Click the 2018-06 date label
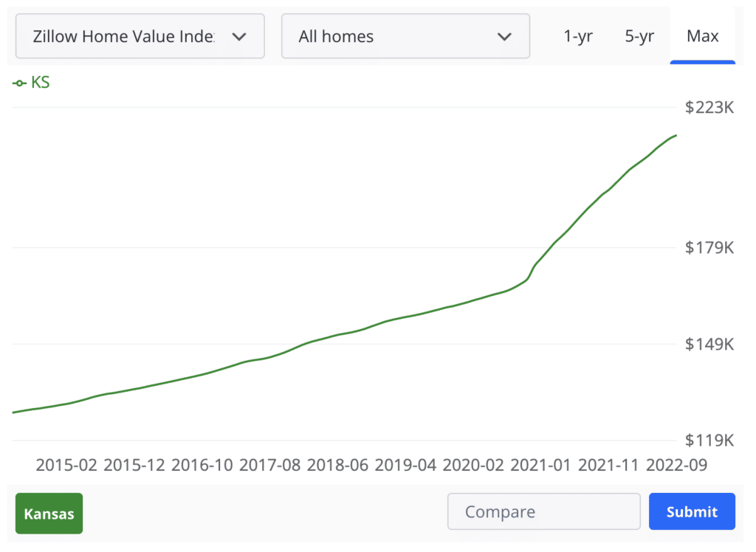 337,465
